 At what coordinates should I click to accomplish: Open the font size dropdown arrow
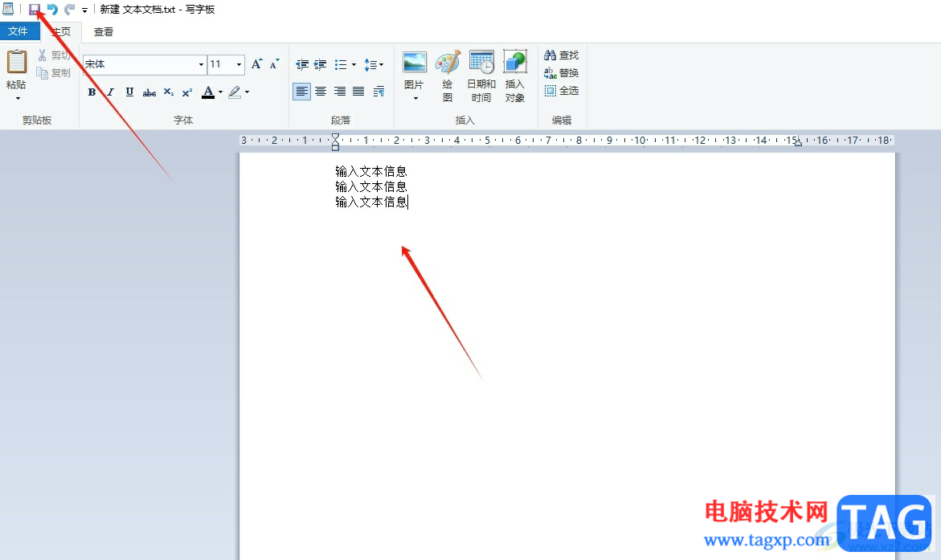(239, 64)
